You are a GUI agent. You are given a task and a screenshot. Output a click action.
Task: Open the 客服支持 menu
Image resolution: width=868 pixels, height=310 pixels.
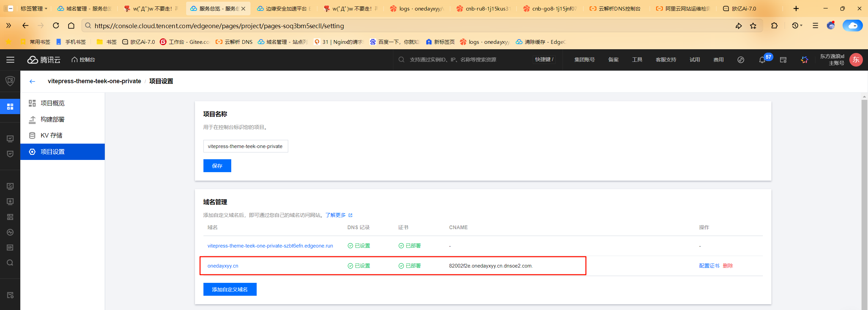click(666, 60)
